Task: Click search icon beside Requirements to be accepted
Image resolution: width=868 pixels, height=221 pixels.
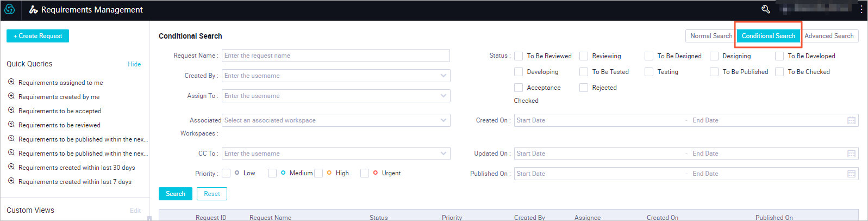Action: coord(11,110)
